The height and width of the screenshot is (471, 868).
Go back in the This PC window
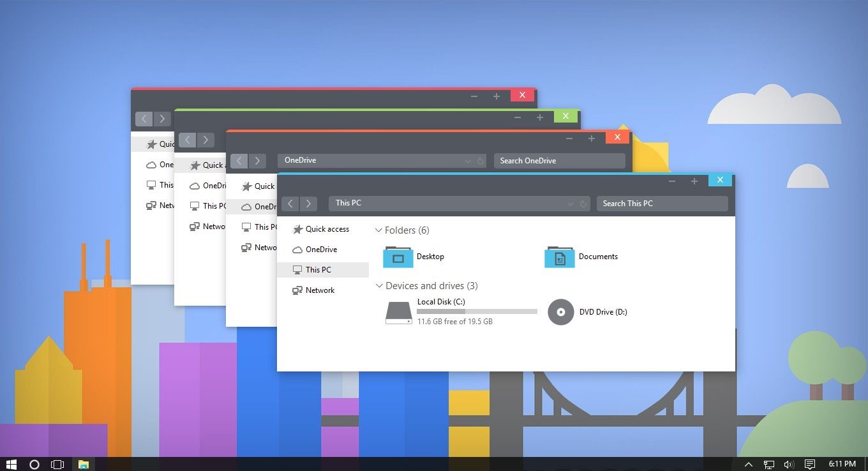[x=290, y=204]
